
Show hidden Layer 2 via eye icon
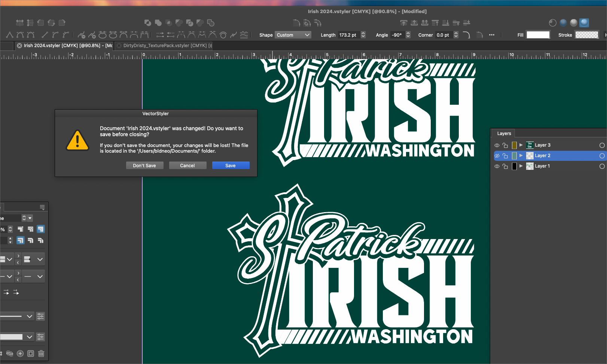(497, 156)
